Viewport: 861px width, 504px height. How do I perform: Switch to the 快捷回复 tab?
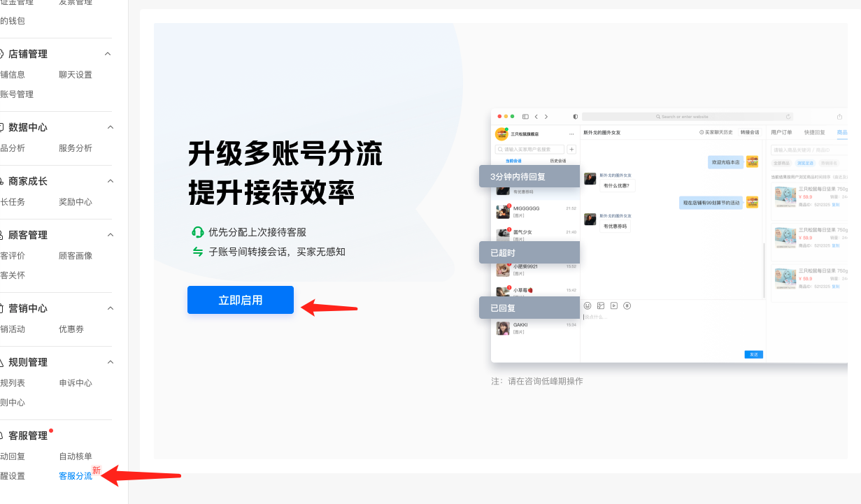[815, 132]
